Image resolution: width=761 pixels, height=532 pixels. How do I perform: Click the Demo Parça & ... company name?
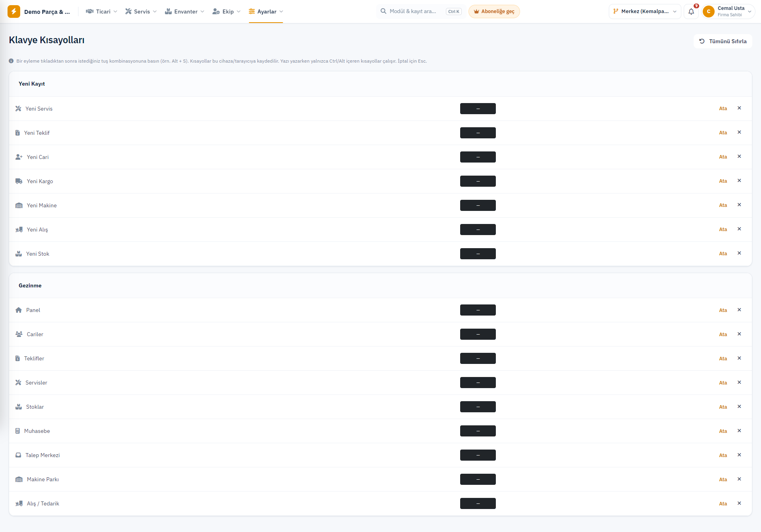coord(47,12)
